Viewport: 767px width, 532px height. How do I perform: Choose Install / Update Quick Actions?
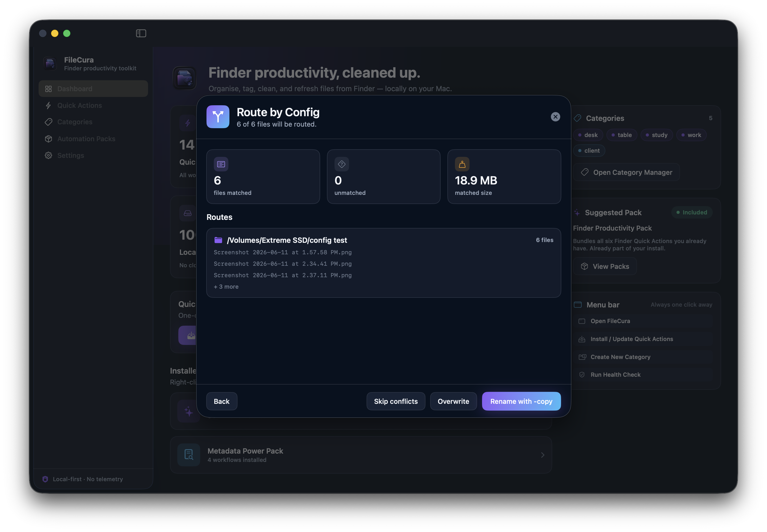tap(643, 339)
